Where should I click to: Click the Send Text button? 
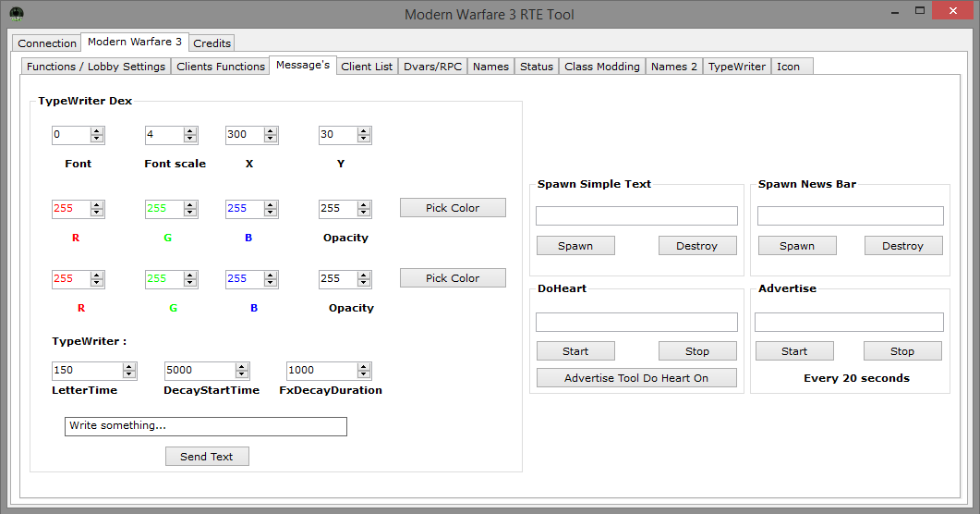207,457
